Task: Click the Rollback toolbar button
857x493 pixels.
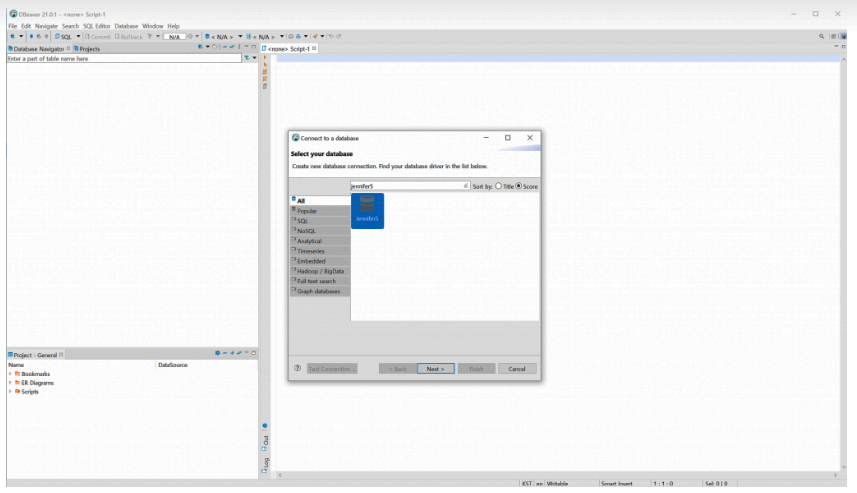Action: tap(128, 37)
